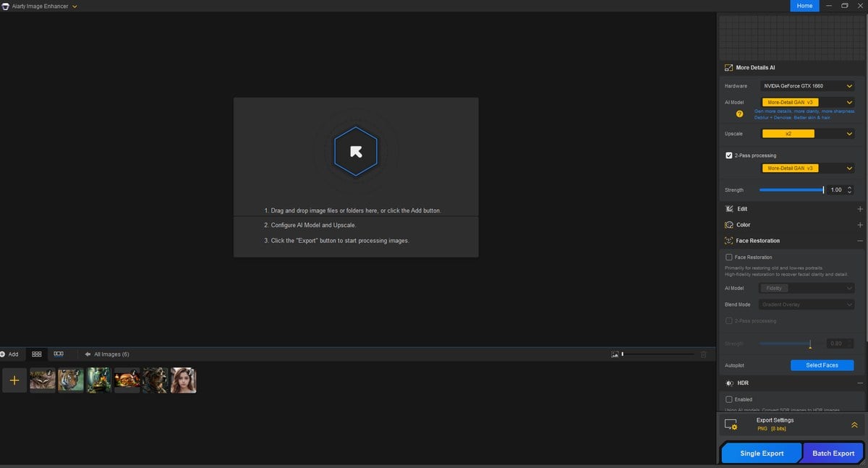The width and height of the screenshot is (868, 468).
Task: Uncheck the 2-Pass processing checkbox
Action: 729,156
